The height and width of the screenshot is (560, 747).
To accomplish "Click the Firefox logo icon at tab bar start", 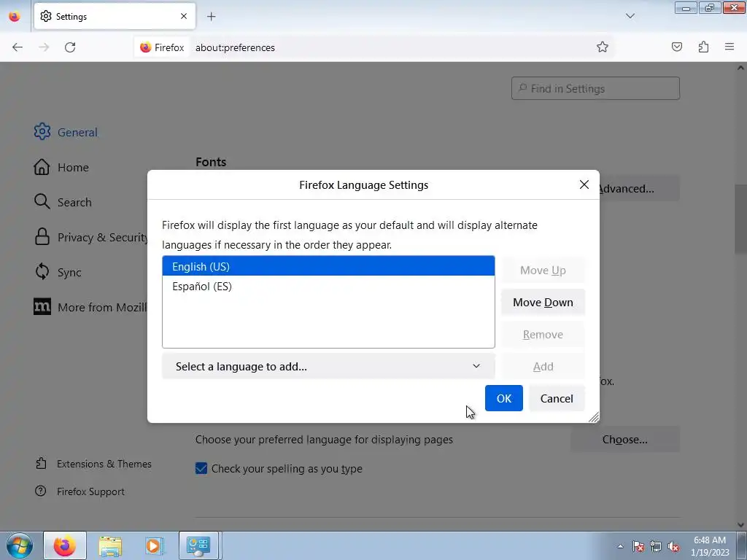I will pyautogui.click(x=15, y=16).
